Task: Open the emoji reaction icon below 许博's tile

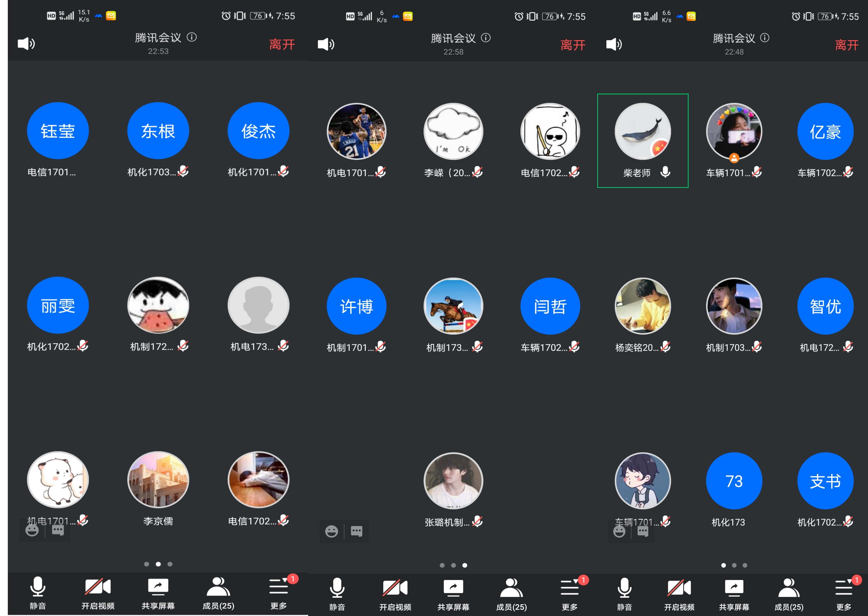Action: coord(332,531)
